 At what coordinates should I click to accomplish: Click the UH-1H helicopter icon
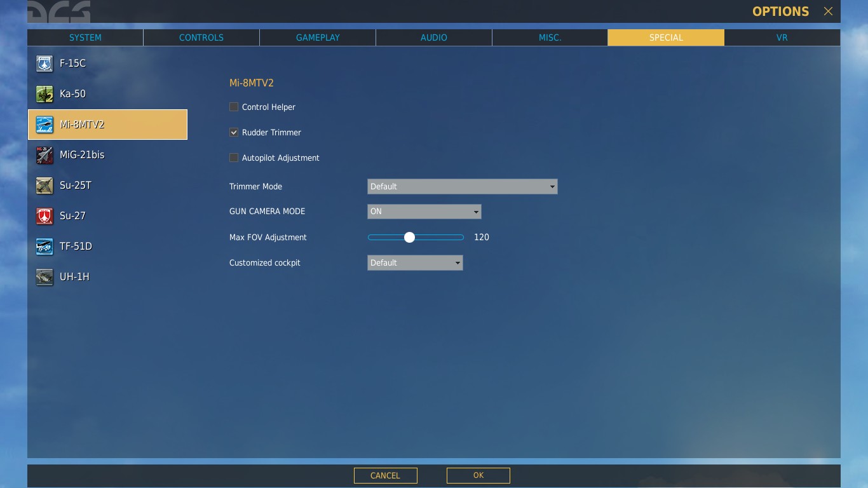click(44, 277)
